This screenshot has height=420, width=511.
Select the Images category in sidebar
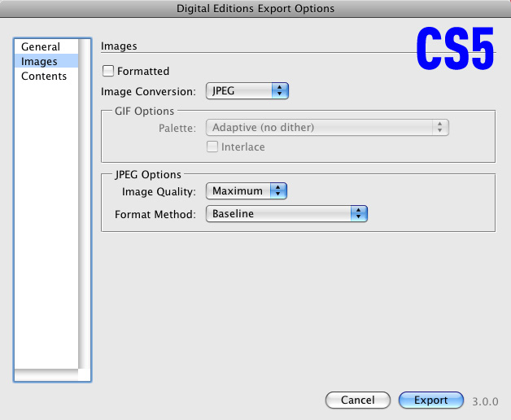pyautogui.click(x=46, y=61)
